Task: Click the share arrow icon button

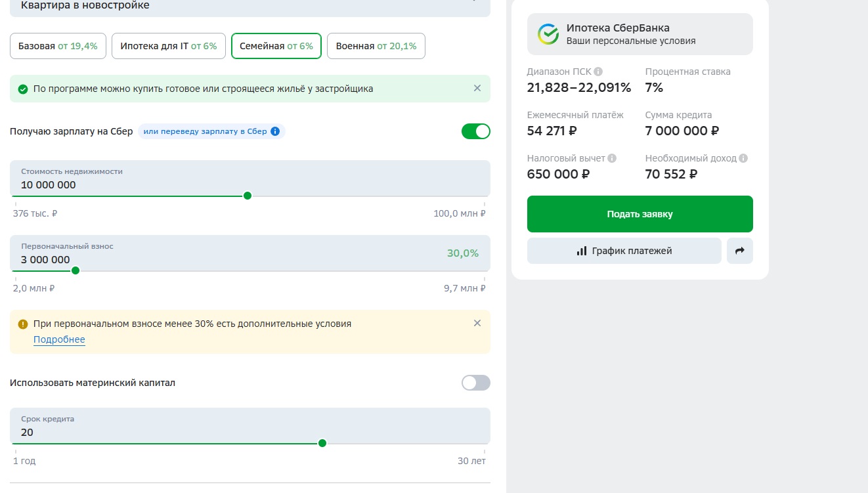Action: (740, 251)
